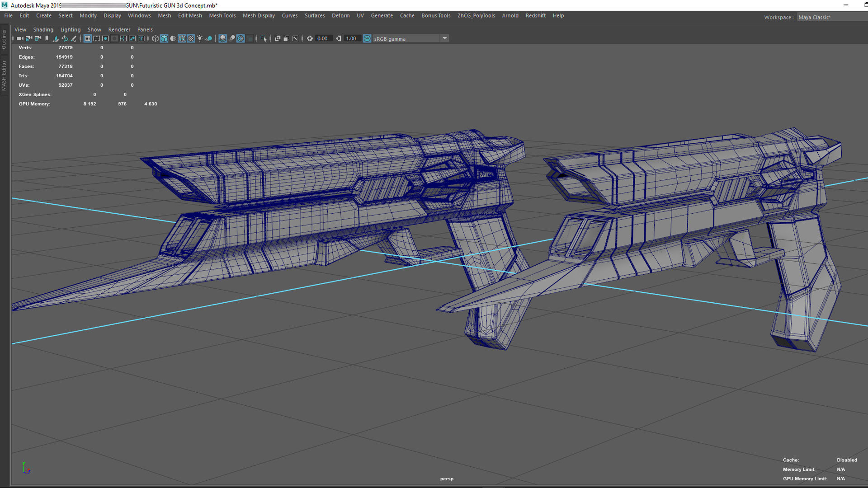This screenshot has height=488, width=868.
Task: Click the Use All Lights bulb icon
Action: 200,38
